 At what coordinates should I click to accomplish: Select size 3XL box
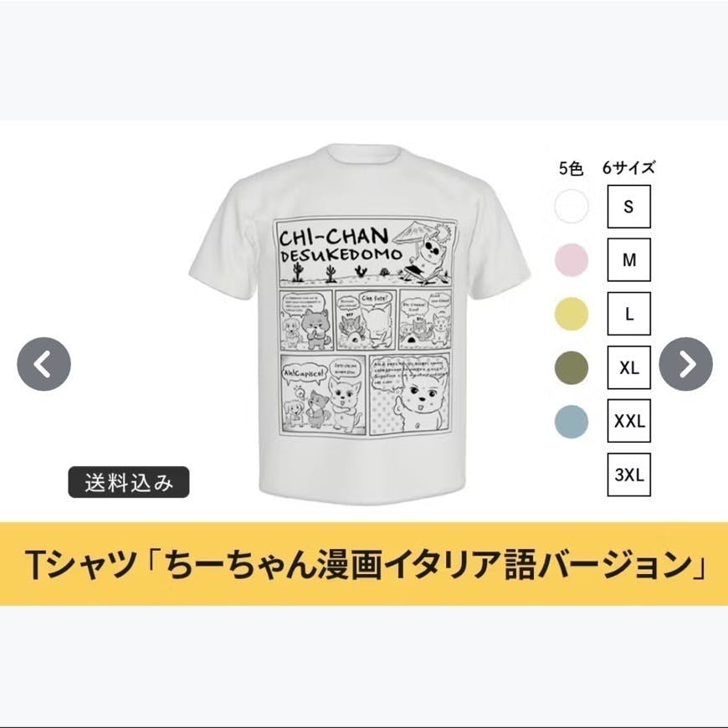(x=629, y=475)
